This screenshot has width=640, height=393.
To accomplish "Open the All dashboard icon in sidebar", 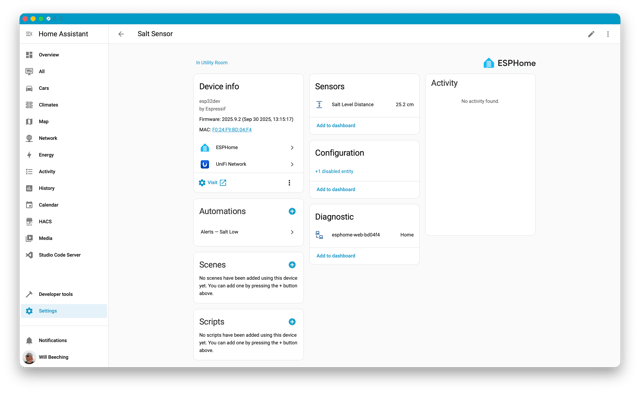I will pyautogui.click(x=29, y=71).
